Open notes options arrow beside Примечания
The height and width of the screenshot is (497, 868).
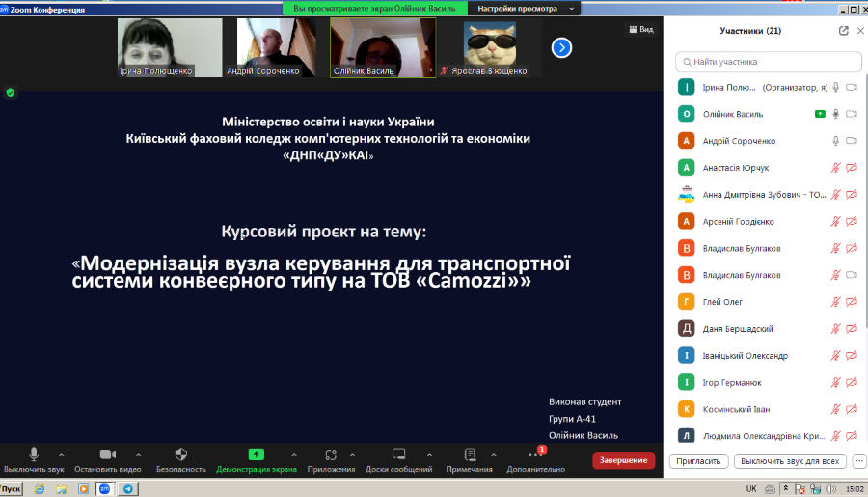tap(493, 455)
